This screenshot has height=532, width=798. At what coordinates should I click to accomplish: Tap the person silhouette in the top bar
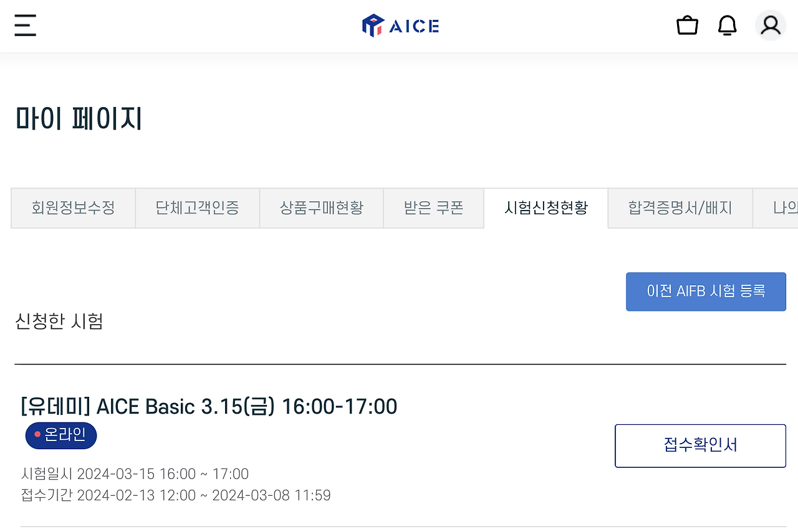[771, 26]
